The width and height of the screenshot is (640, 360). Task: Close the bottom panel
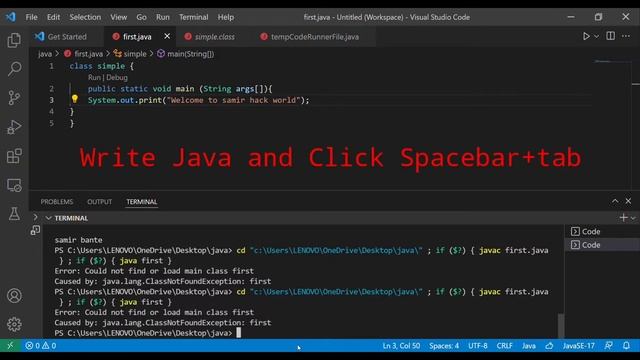coord(628,201)
